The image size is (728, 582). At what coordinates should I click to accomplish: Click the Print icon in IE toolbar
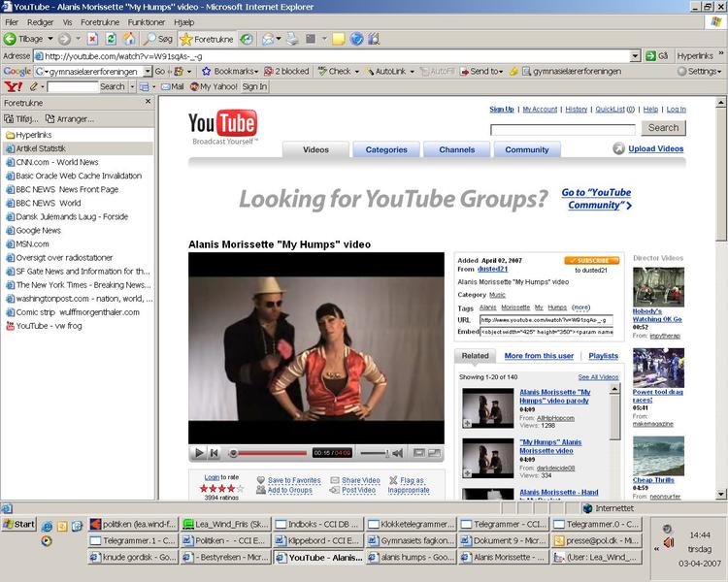292,40
